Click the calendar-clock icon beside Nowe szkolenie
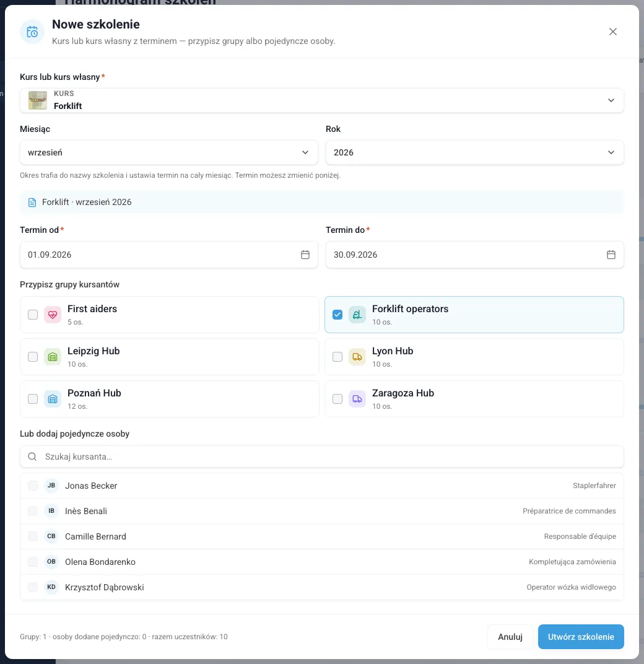 tap(32, 32)
